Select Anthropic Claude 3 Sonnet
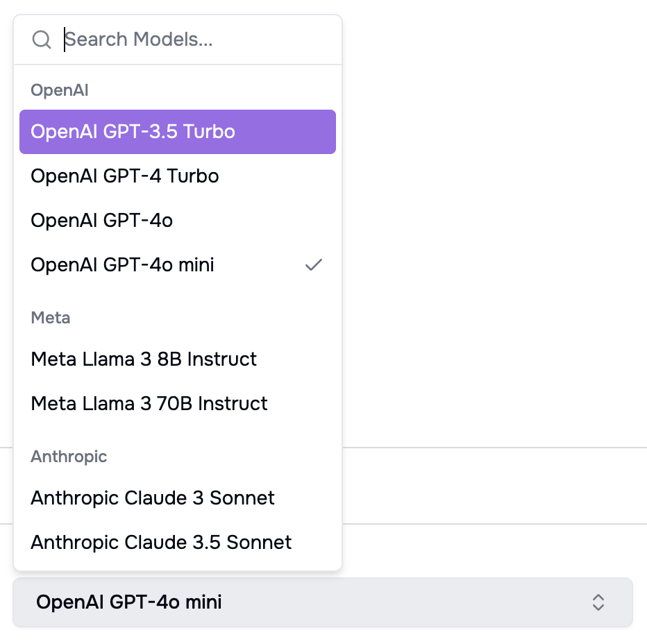This screenshot has width=647, height=644. click(153, 498)
